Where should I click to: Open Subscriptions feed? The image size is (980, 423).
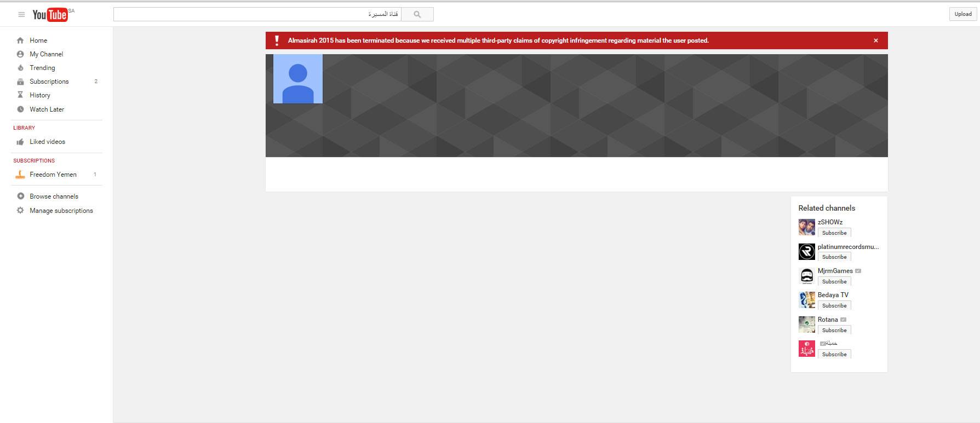point(49,82)
